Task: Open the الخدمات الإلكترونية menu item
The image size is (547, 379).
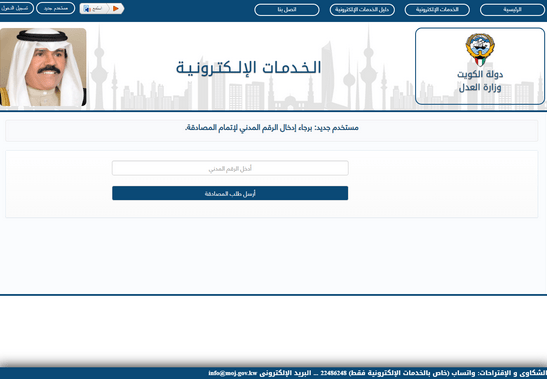Action: [437, 10]
